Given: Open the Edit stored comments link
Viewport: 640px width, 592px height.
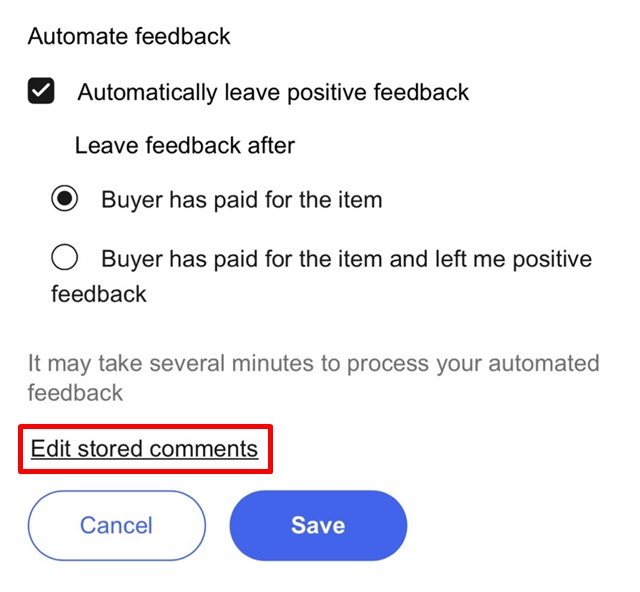Looking at the screenshot, I should pos(144,448).
